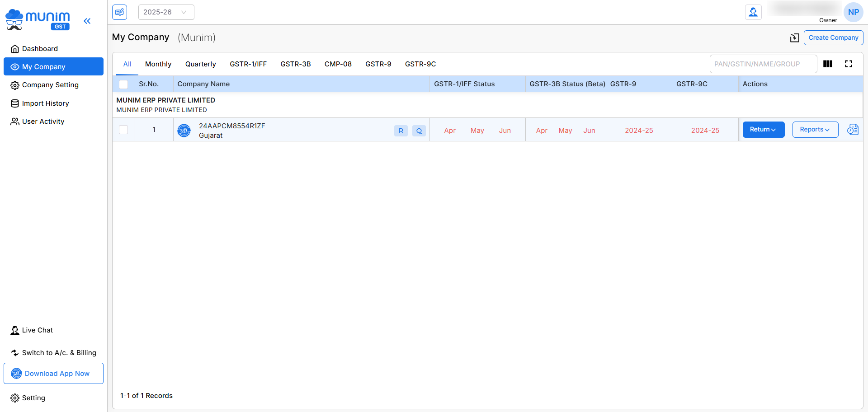
Task: Click May under GSTR-3B Status
Action: click(565, 131)
